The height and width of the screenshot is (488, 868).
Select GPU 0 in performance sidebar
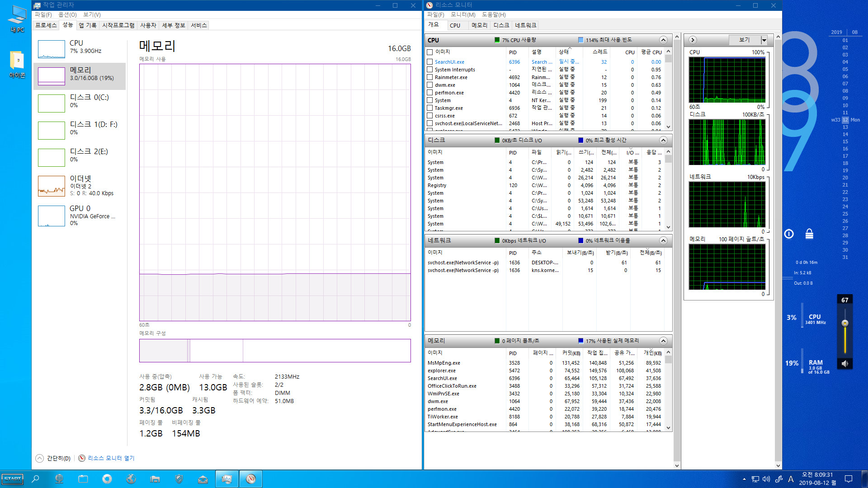tap(80, 216)
